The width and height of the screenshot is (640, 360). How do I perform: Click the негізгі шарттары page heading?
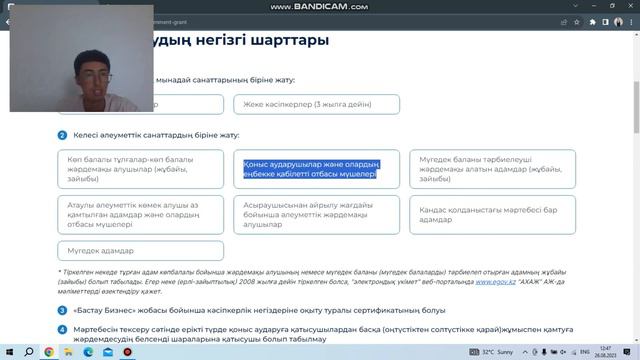262,40
